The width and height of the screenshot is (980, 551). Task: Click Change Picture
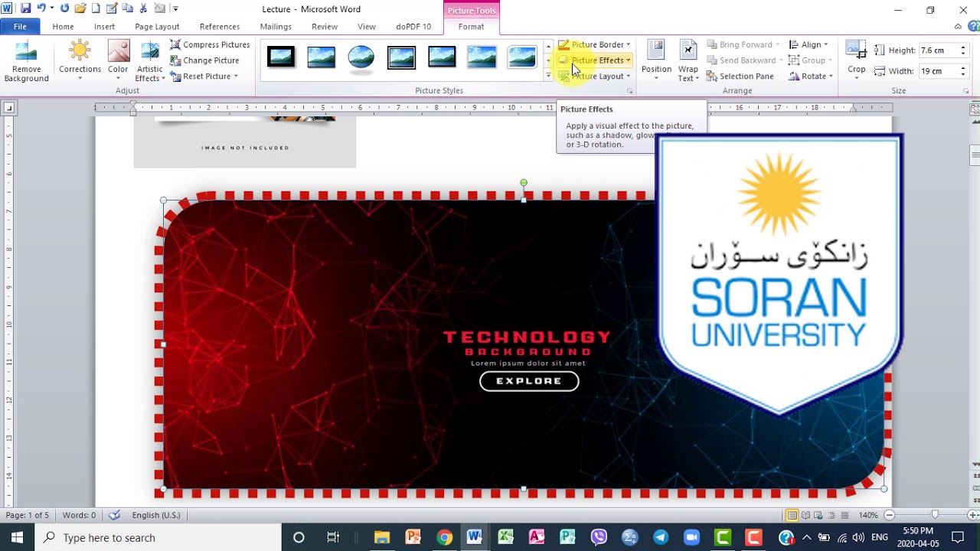point(204,60)
